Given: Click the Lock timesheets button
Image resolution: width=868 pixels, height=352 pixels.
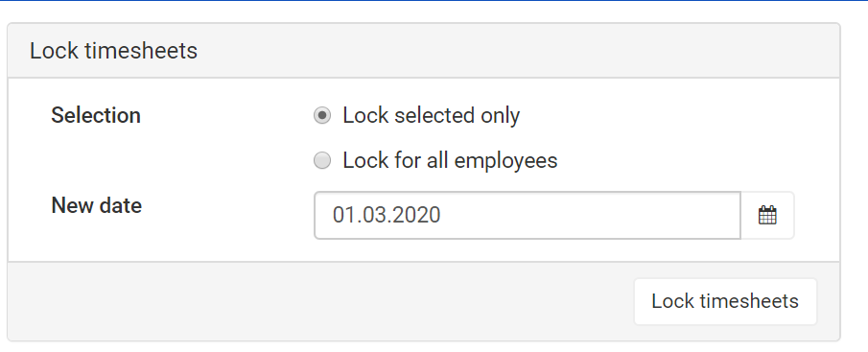Looking at the screenshot, I should (725, 301).
